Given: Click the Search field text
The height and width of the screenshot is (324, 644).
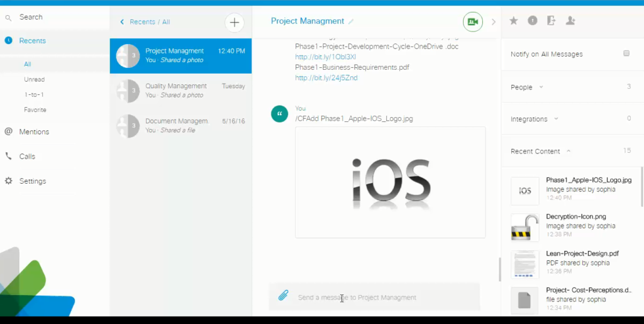Looking at the screenshot, I should coord(31,17).
